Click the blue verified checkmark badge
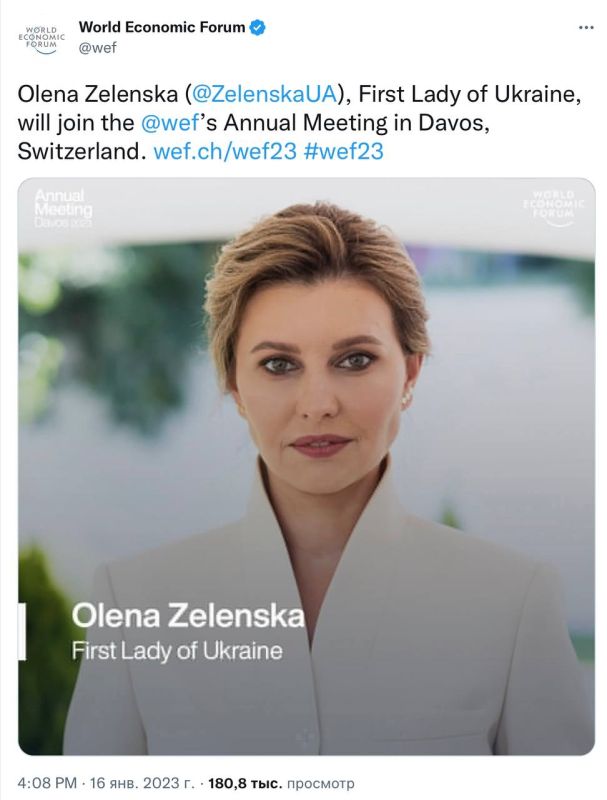The height and width of the screenshot is (800, 607). (257, 27)
